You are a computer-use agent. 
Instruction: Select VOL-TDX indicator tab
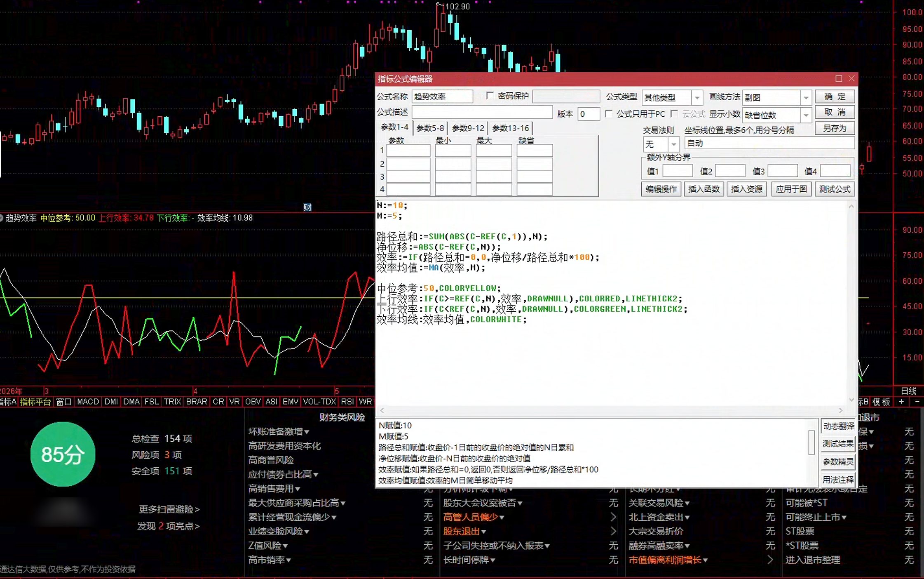tap(319, 401)
